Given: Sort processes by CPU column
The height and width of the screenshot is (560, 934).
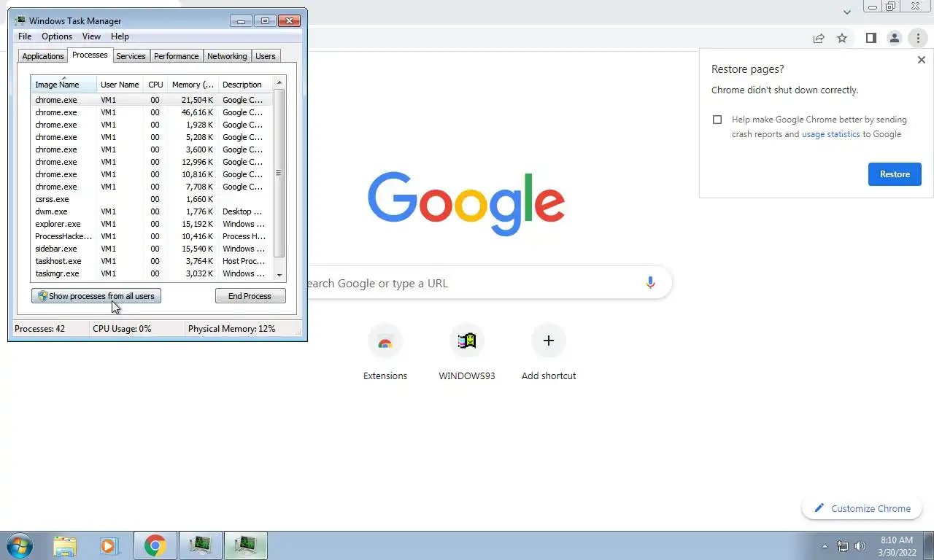Looking at the screenshot, I should pos(155,85).
